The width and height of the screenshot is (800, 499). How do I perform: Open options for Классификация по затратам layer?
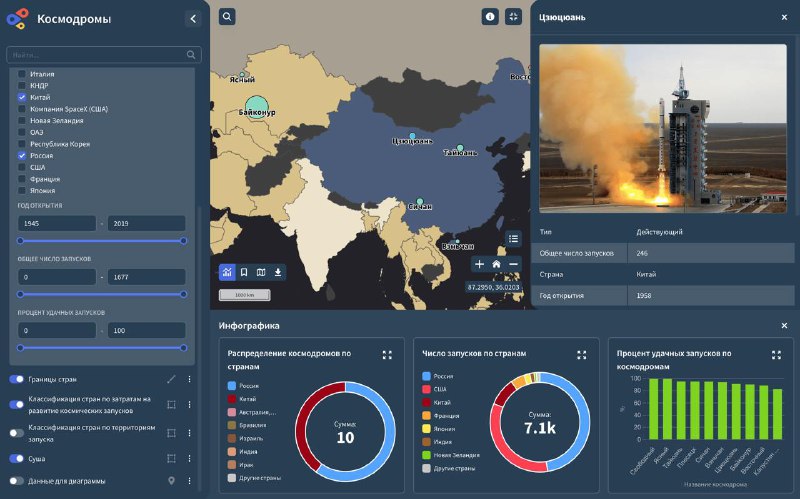pyautogui.click(x=189, y=405)
